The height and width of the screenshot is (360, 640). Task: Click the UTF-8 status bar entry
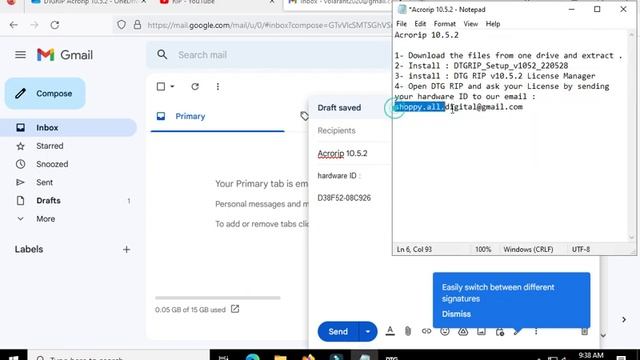[581, 249]
